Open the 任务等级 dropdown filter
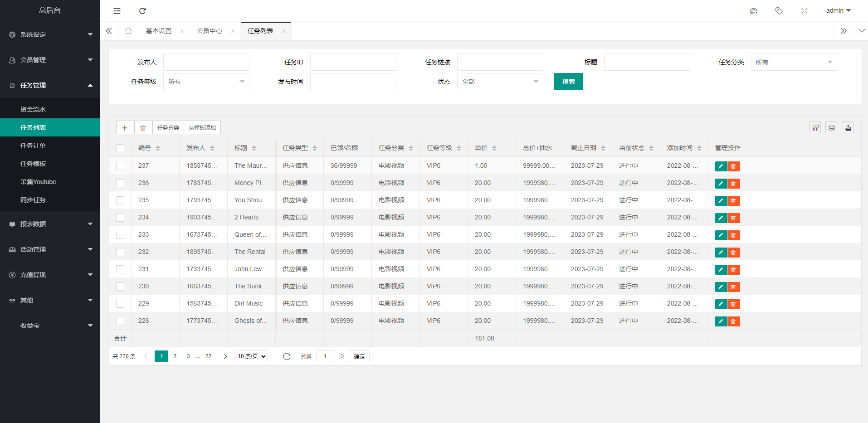The height and width of the screenshot is (423, 868). [x=206, y=82]
